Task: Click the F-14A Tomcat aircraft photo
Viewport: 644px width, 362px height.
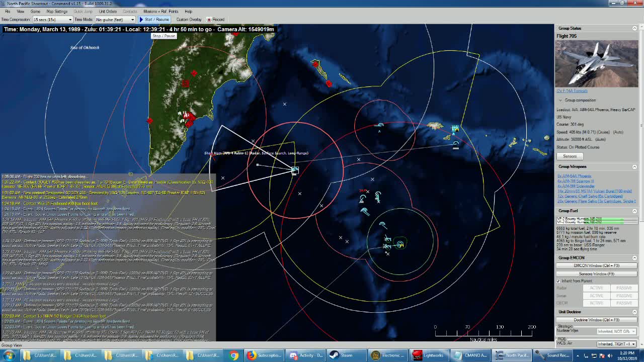Action: (x=596, y=63)
